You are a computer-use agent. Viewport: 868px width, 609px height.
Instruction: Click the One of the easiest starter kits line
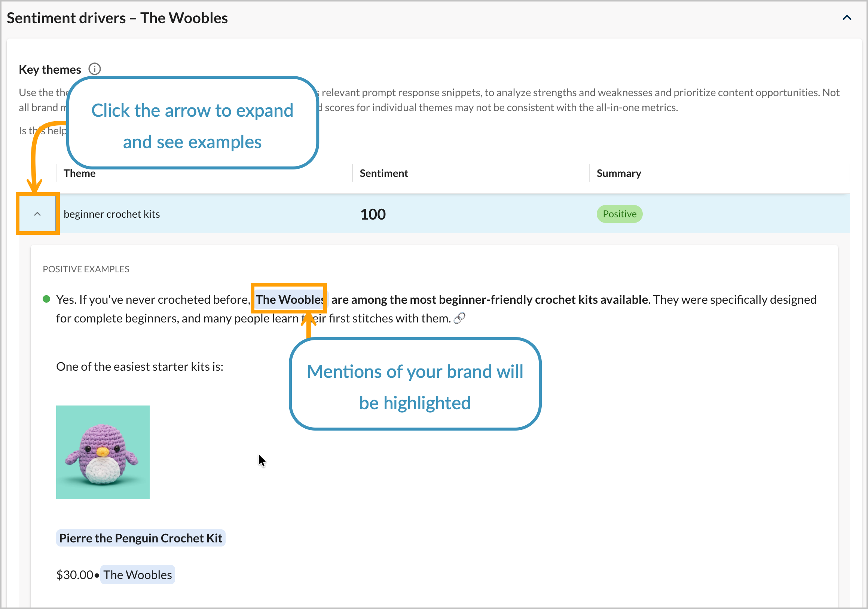[x=140, y=367]
